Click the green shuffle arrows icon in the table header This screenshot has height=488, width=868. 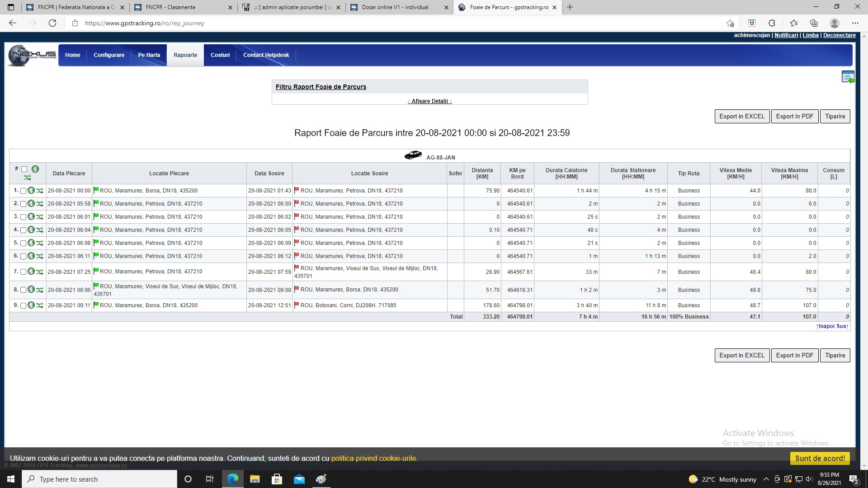tap(28, 178)
